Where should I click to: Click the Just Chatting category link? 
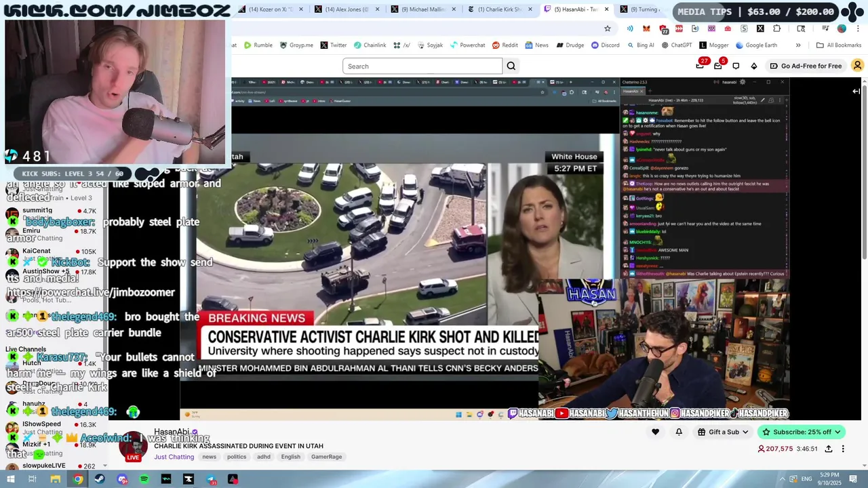click(x=174, y=457)
